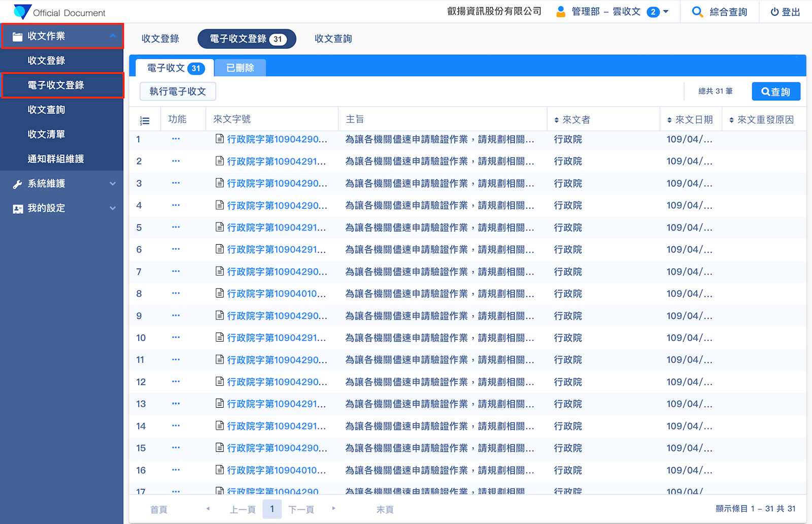Open the 綜合查詢 search icon

coord(698,12)
